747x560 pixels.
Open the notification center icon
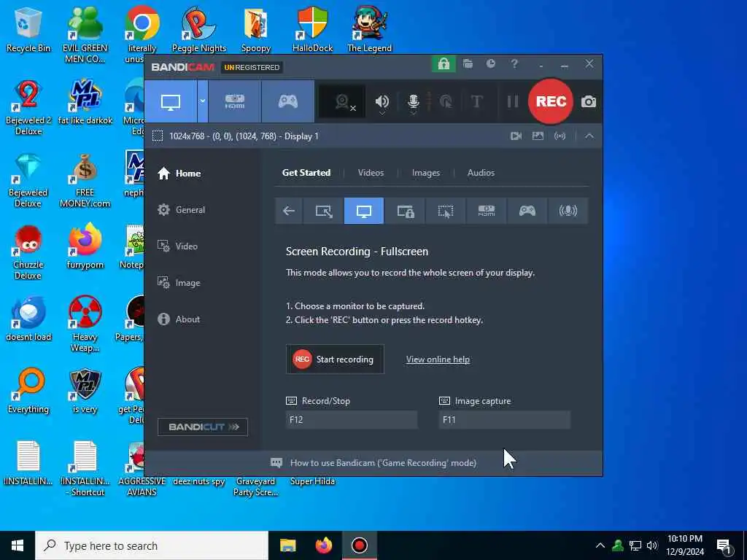724,545
